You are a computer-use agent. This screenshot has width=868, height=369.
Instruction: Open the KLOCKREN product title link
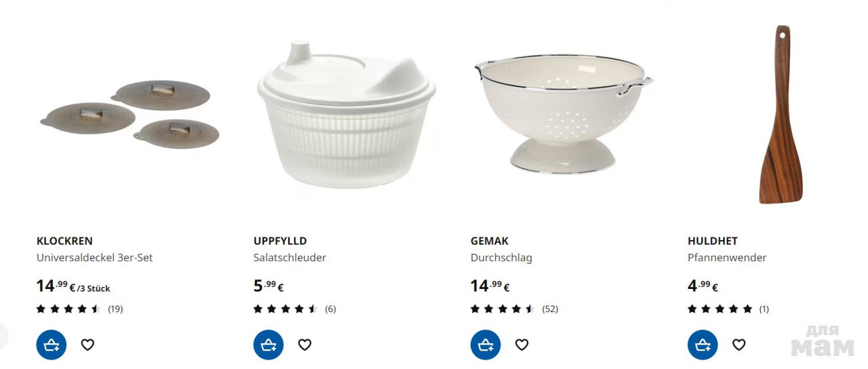[x=64, y=241]
